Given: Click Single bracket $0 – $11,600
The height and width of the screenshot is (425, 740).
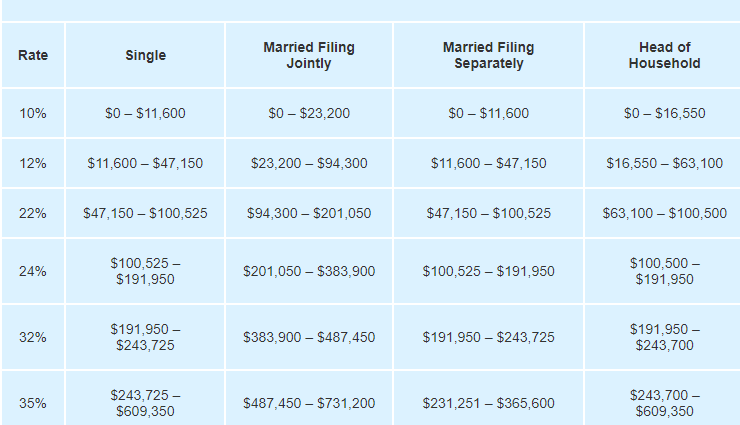Looking at the screenshot, I should (x=145, y=113).
